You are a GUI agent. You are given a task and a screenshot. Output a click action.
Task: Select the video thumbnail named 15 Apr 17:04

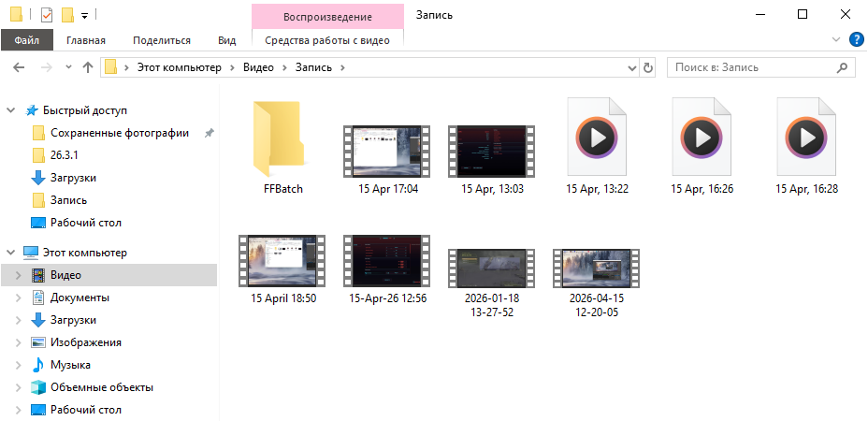coord(387,150)
